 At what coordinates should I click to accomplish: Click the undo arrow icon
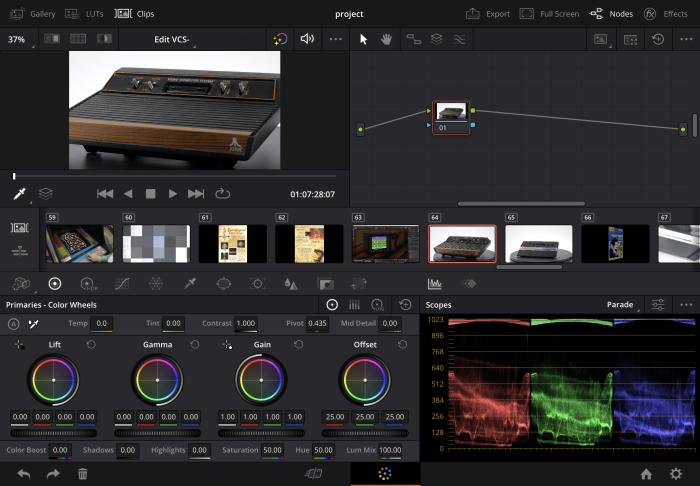(24, 474)
